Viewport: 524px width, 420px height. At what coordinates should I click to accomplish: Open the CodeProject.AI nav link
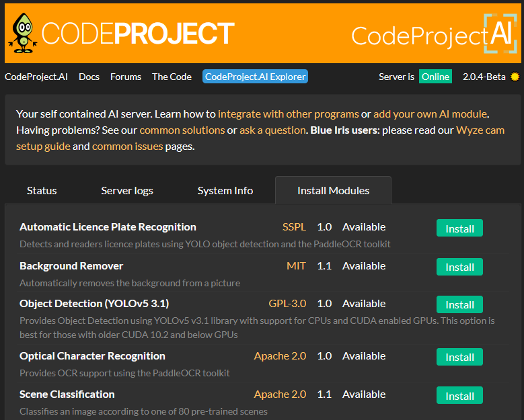click(36, 77)
